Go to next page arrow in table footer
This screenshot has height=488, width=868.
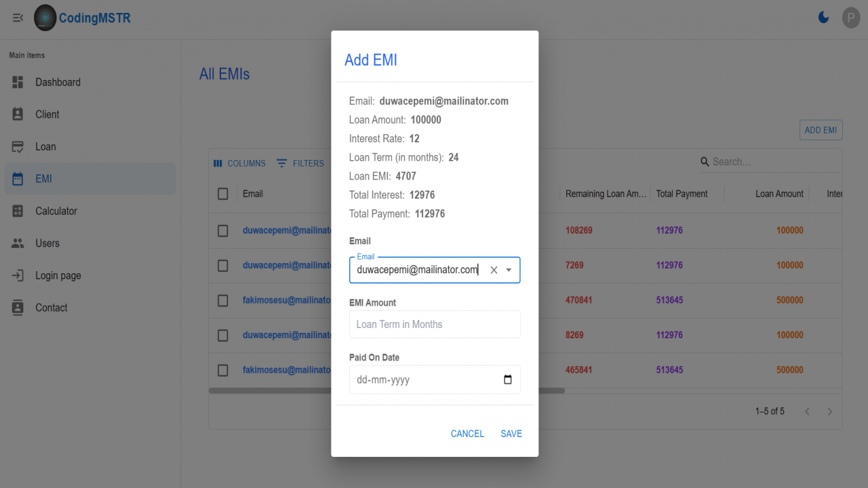(x=829, y=411)
